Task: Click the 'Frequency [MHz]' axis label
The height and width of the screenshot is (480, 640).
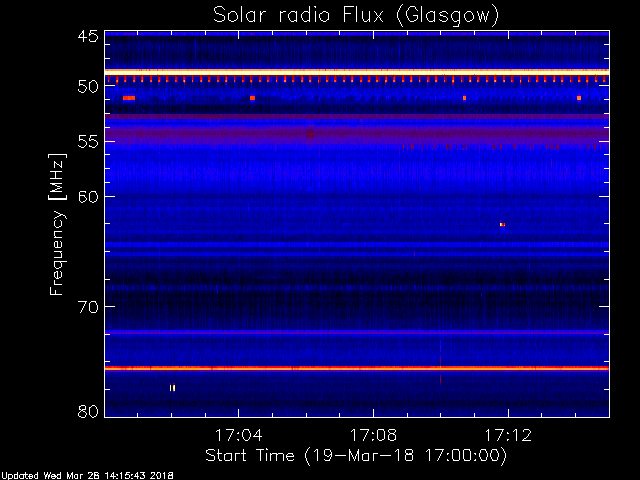Action: click(x=57, y=224)
